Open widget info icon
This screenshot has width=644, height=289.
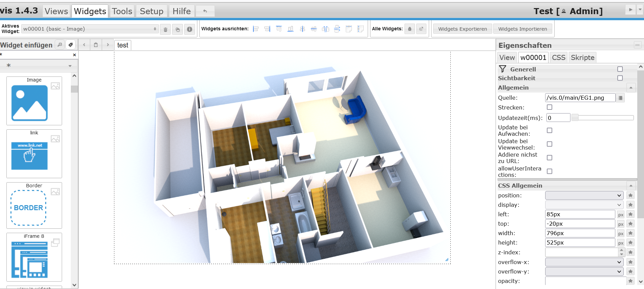coord(190,29)
